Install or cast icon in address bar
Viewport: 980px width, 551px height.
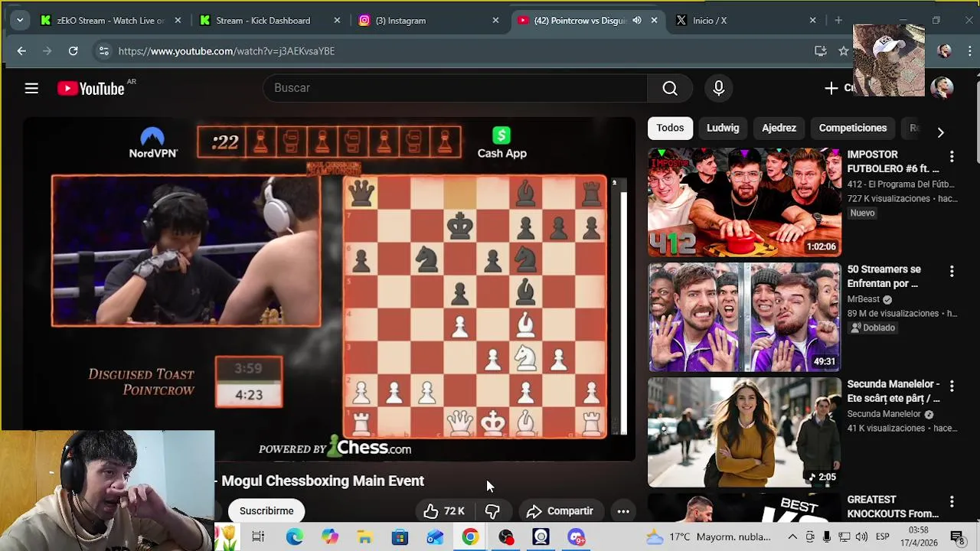click(x=820, y=51)
